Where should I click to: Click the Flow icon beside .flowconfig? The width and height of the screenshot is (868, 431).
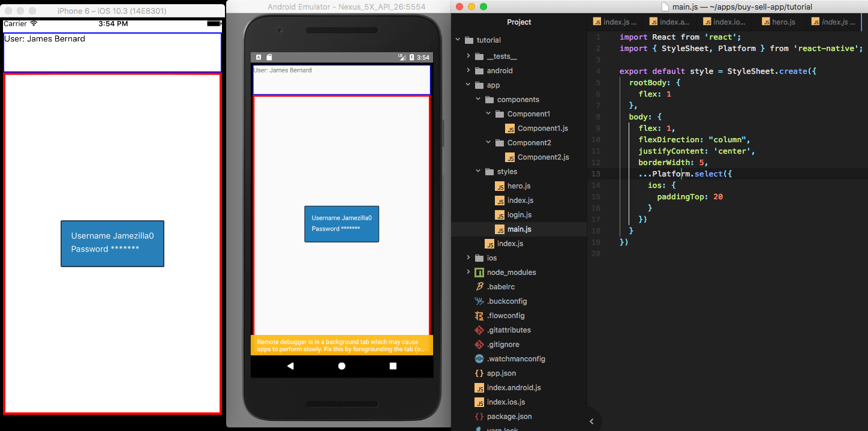(x=479, y=316)
